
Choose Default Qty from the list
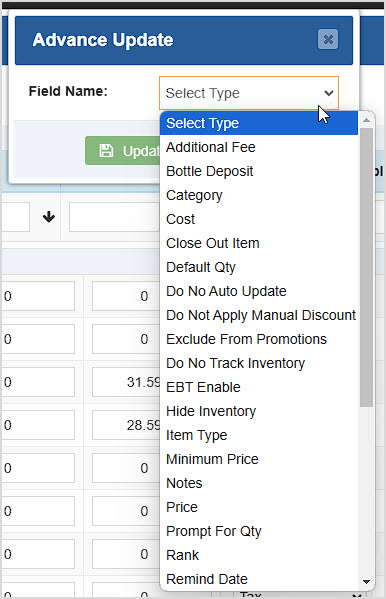click(259, 267)
